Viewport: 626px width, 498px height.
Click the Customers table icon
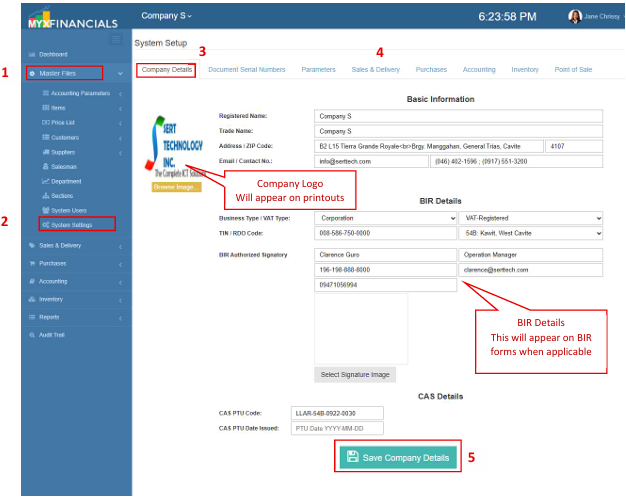click(x=46, y=137)
